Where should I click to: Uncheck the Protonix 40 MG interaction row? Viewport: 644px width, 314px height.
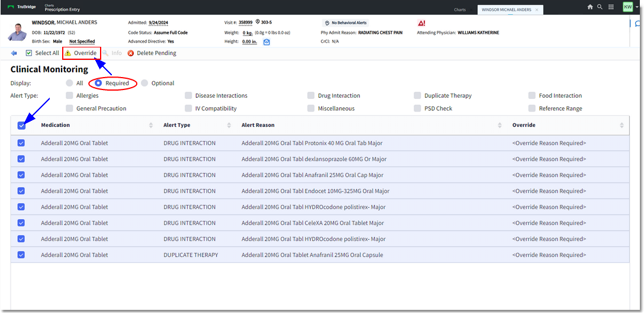tap(21, 143)
